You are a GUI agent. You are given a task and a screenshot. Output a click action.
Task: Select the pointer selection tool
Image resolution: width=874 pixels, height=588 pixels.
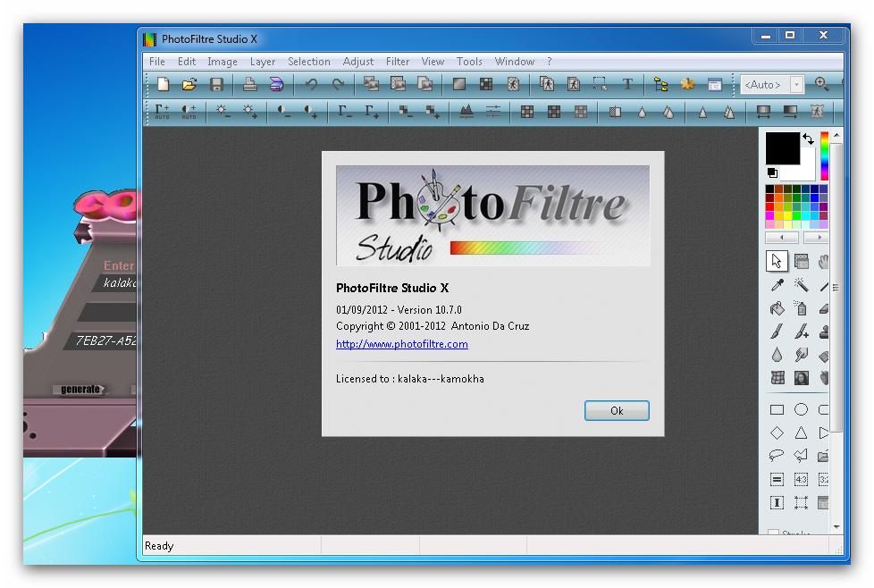(777, 261)
